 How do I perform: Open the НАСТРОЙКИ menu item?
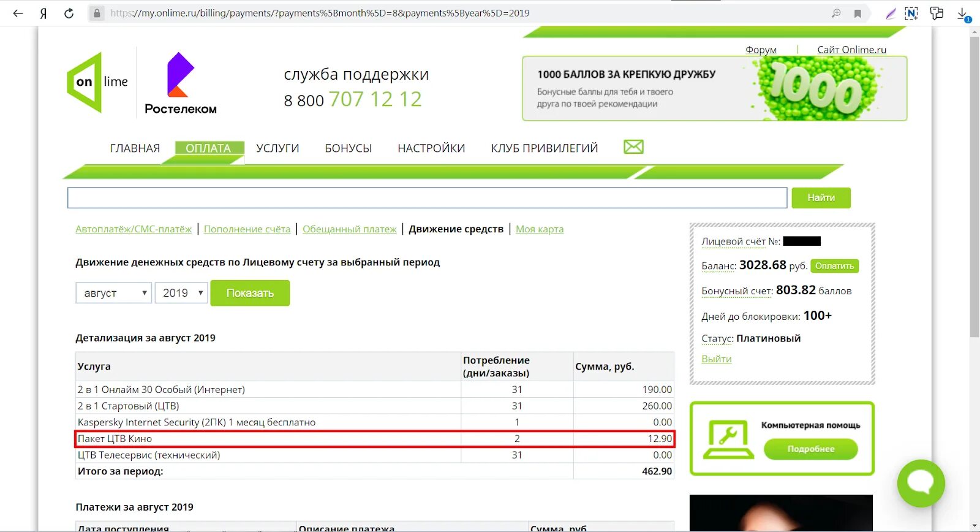(431, 148)
